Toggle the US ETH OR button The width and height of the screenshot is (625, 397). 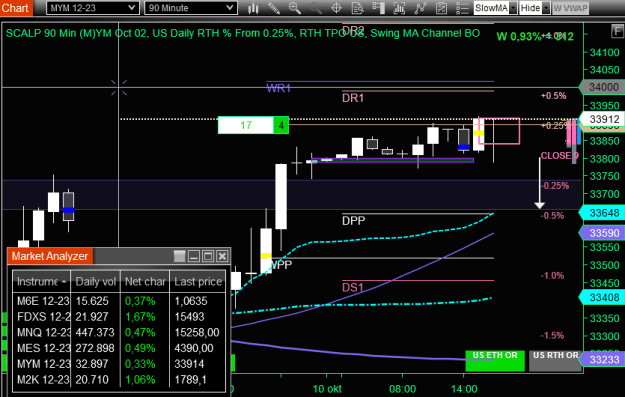point(495,361)
